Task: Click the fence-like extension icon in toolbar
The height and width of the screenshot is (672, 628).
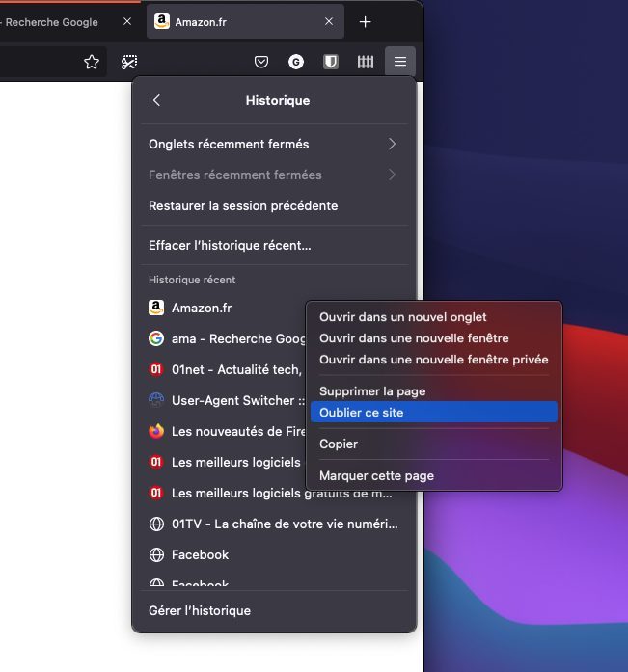Action: tap(366, 62)
